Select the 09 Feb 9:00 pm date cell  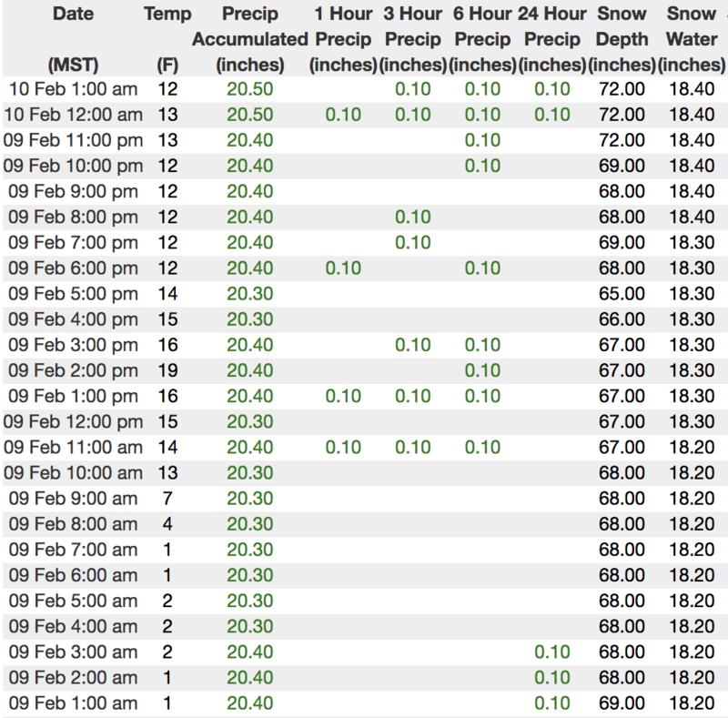click(73, 191)
